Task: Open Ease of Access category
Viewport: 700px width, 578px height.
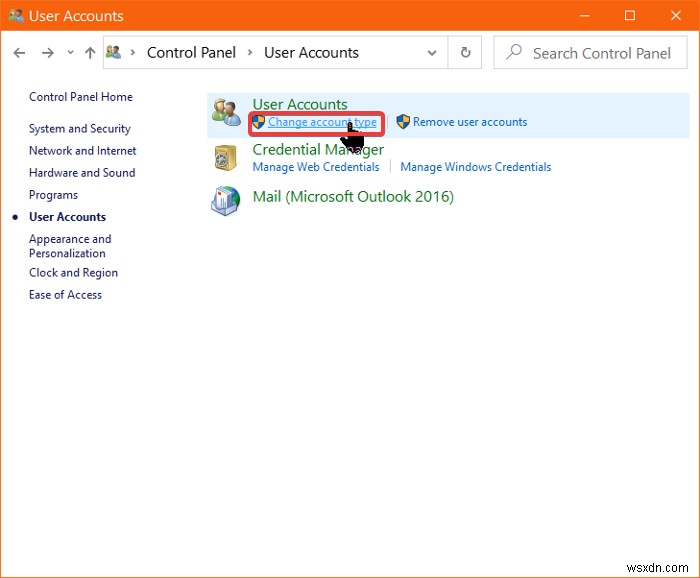Action: (66, 295)
